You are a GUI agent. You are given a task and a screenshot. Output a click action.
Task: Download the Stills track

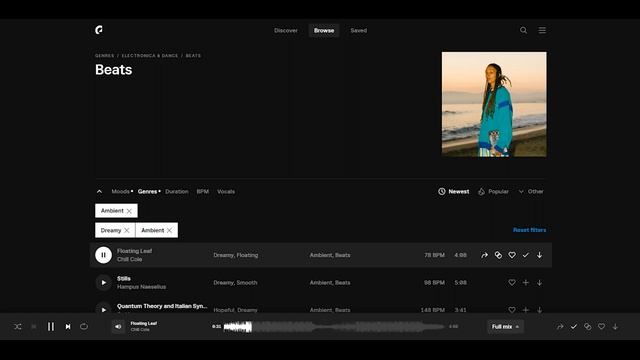tap(540, 282)
